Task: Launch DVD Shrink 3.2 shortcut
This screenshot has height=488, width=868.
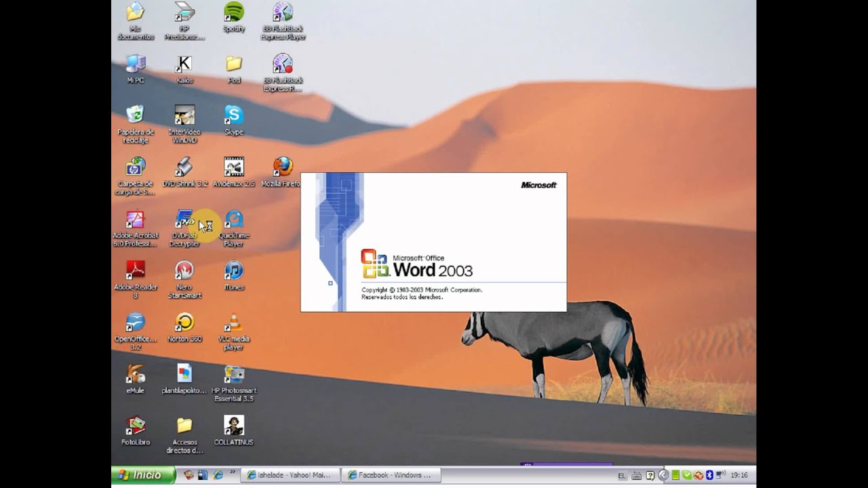Action: pos(184,173)
